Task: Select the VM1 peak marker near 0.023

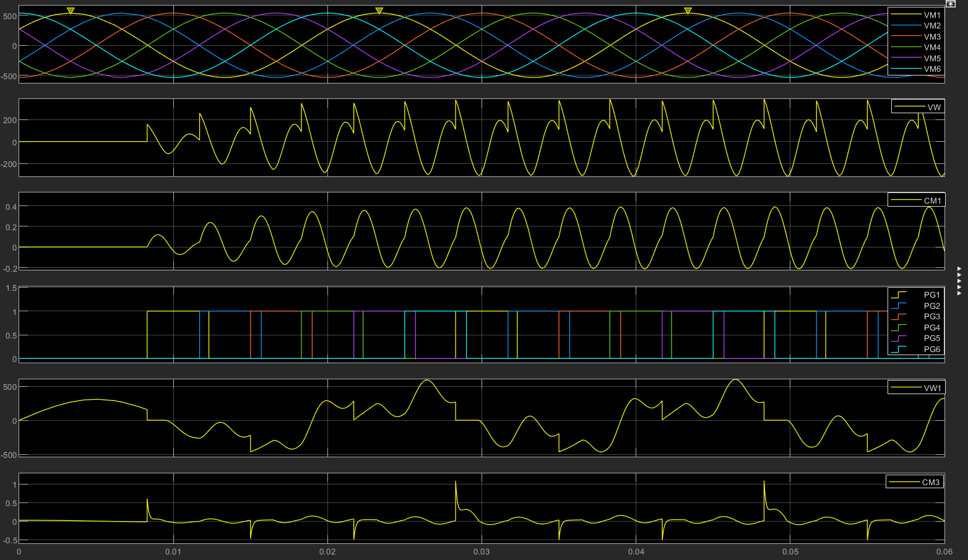Action: [379, 11]
